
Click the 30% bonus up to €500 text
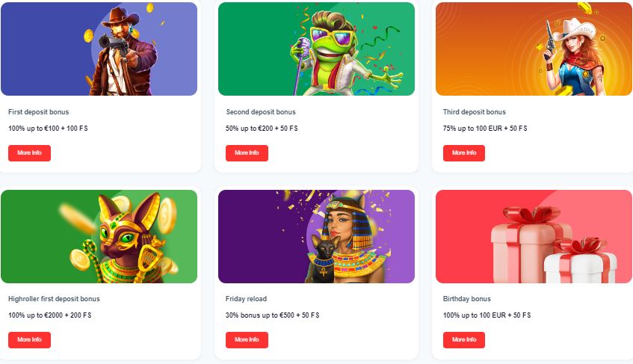pos(260,315)
